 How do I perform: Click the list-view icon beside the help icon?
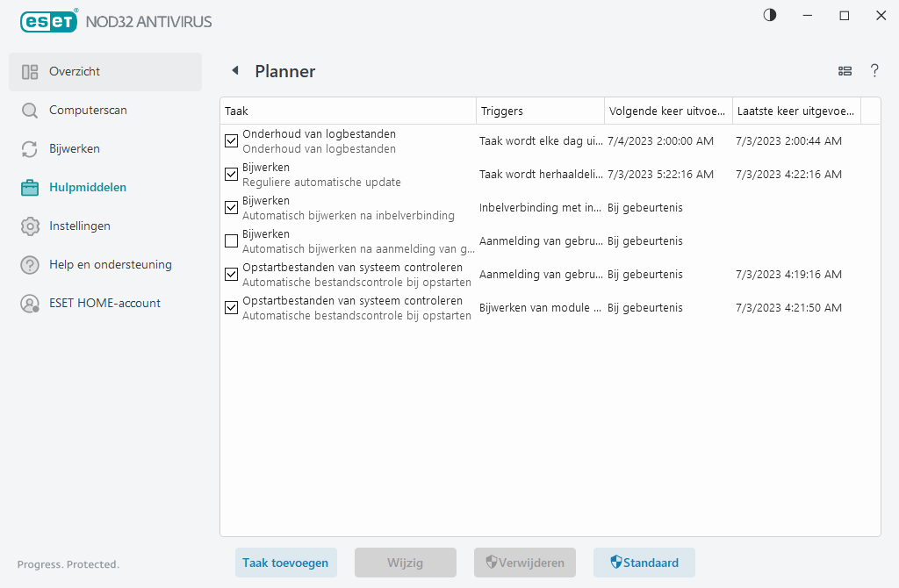click(x=845, y=71)
